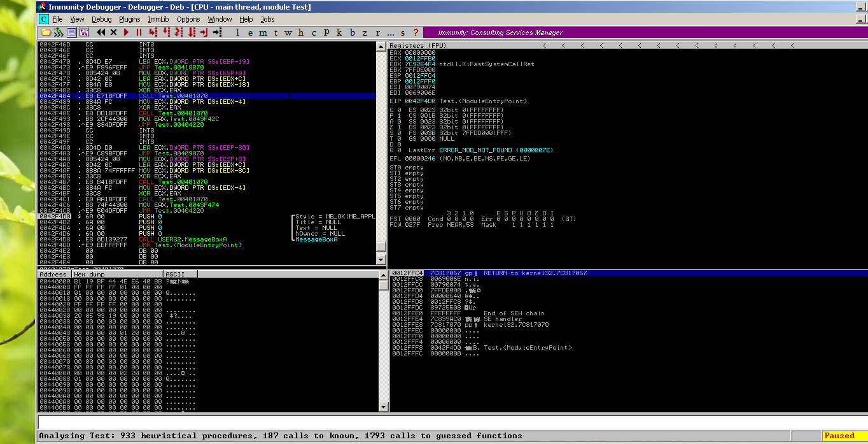This screenshot has width=868, height=444.
Task: Select EIP register value 0042F4D0
Action: [420, 101]
